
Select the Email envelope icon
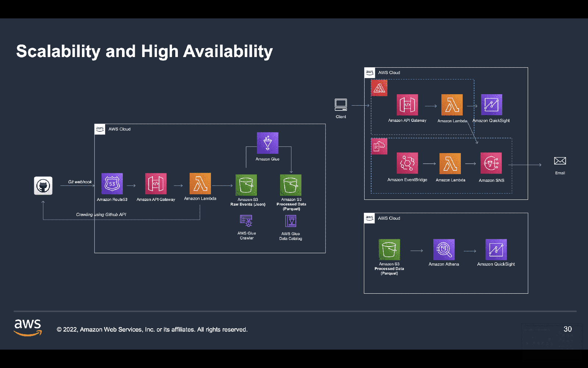560,161
